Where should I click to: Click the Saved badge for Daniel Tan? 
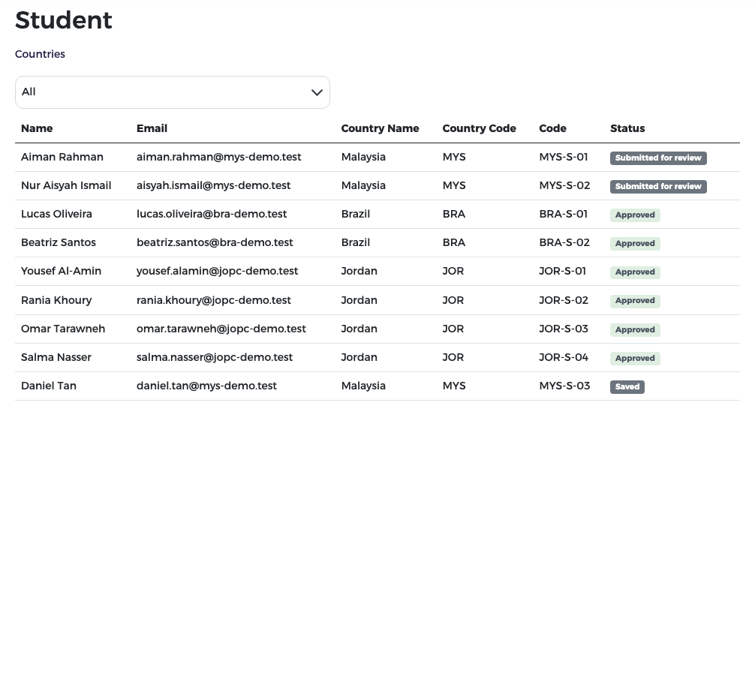[x=627, y=386]
